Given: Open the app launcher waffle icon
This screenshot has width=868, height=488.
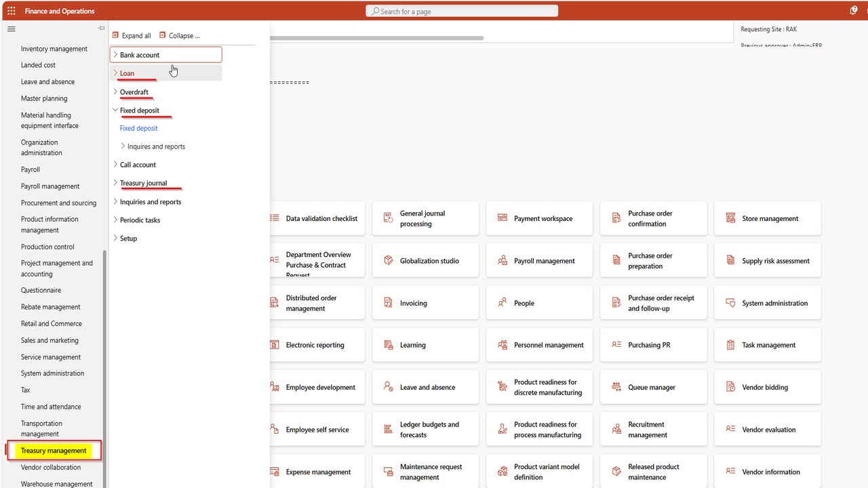Looking at the screenshot, I should coord(12,11).
